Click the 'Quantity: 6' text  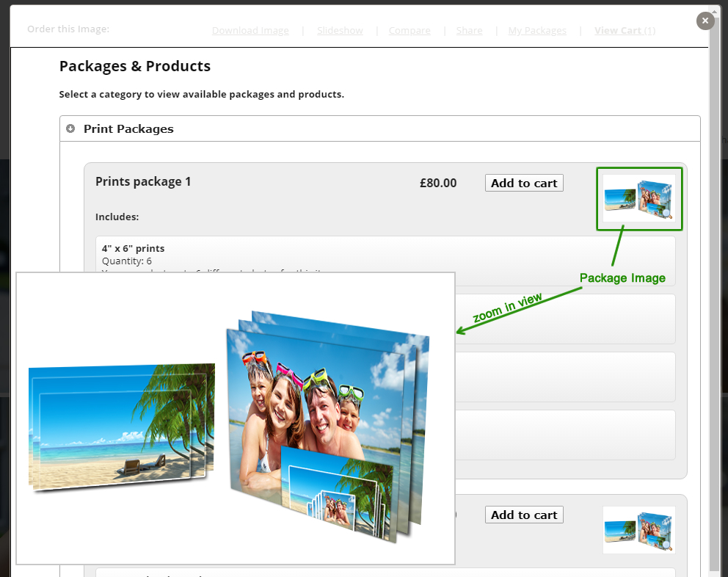127,261
